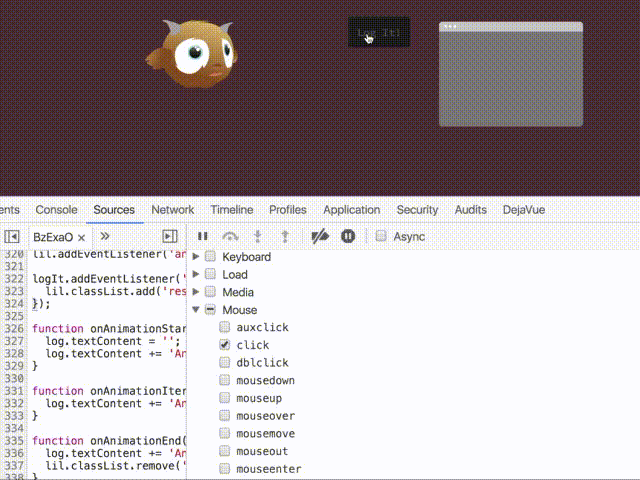Click line number 327 in gutter

point(14,341)
